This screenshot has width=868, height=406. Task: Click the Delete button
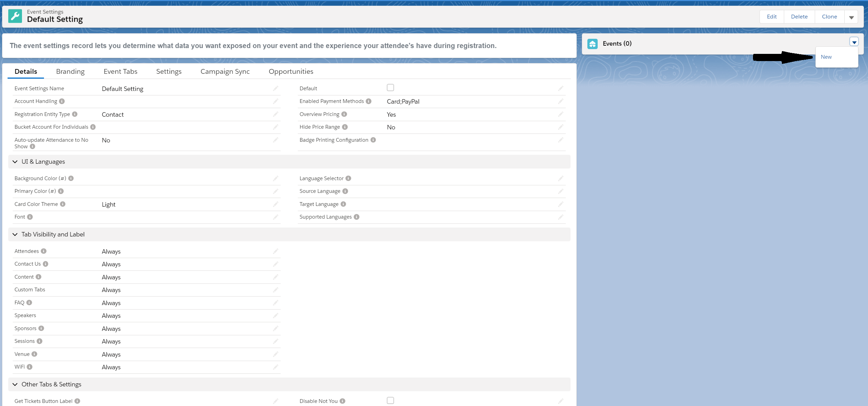(799, 17)
